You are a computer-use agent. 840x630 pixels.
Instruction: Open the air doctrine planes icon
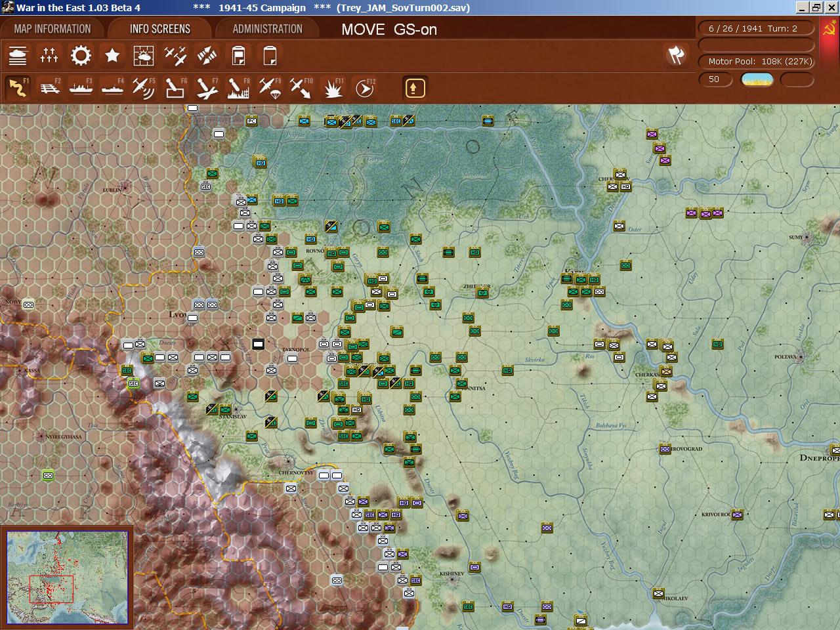(x=175, y=56)
